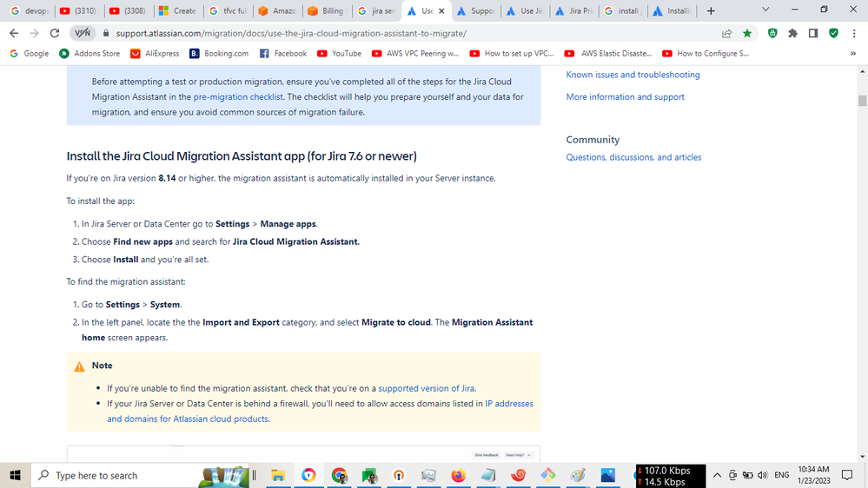Switch to YouTube (3308) tab
Viewport: 868px width, 488px height.
[x=128, y=10]
